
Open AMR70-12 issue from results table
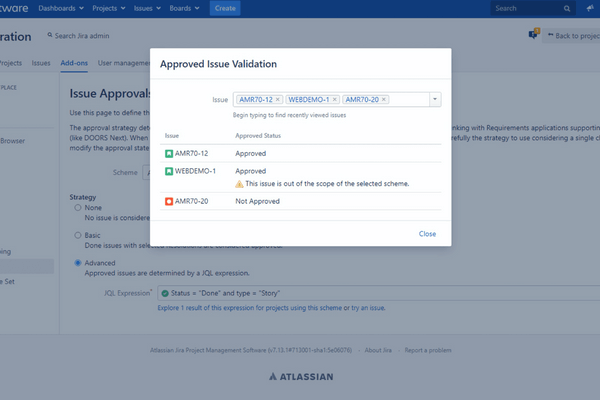(191, 153)
